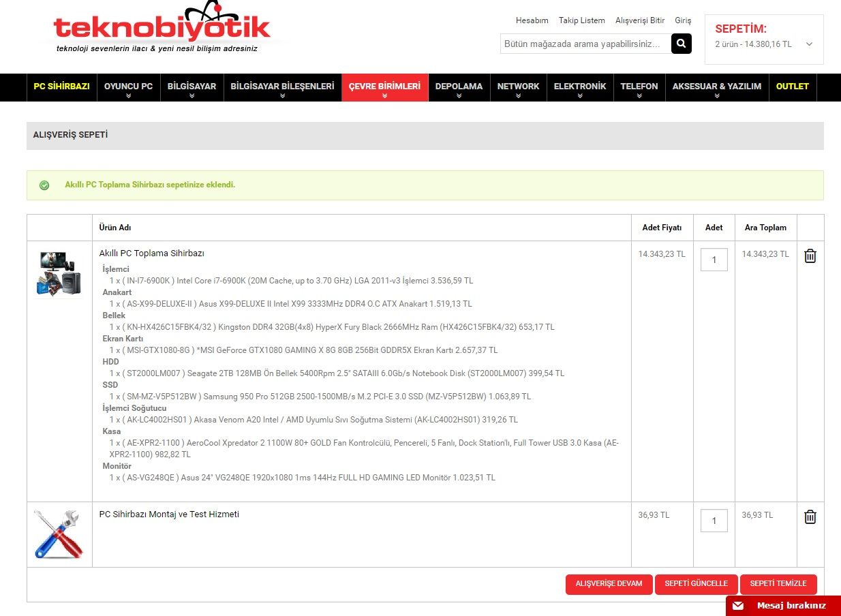Viewport: 841px width, 616px height.
Task: Click the Ürün Adı column header
Action: pos(115,228)
